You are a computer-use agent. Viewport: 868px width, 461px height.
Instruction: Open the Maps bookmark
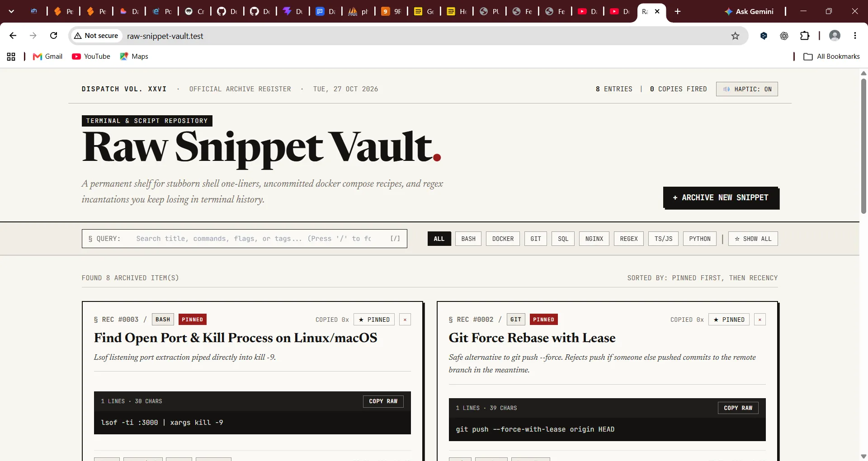(134, 56)
